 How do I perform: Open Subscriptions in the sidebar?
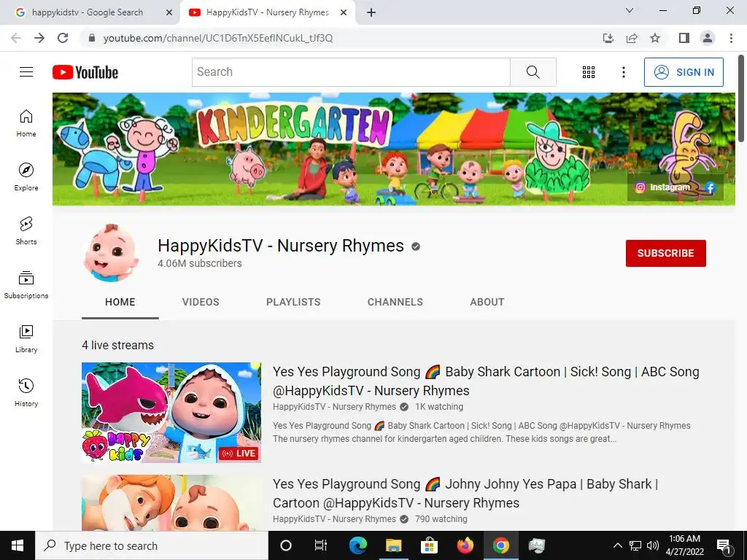[x=26, y=285]
